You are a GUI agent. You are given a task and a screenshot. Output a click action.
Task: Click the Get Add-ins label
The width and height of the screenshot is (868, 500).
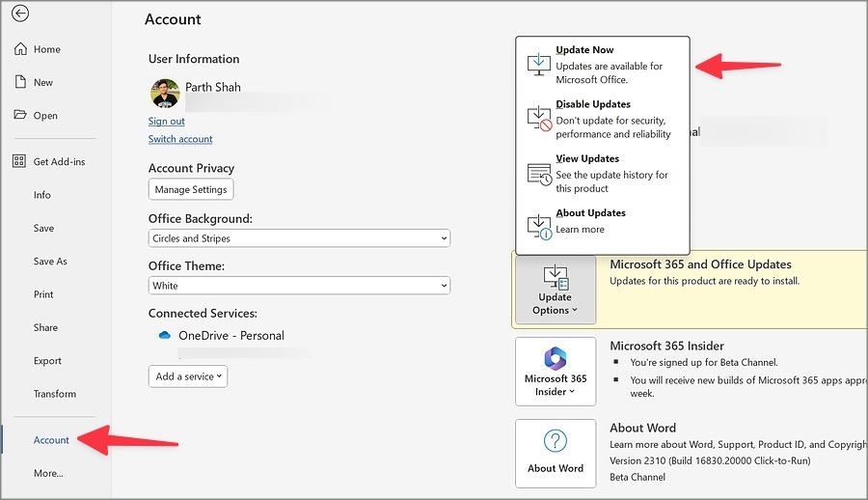click(59, 162)
